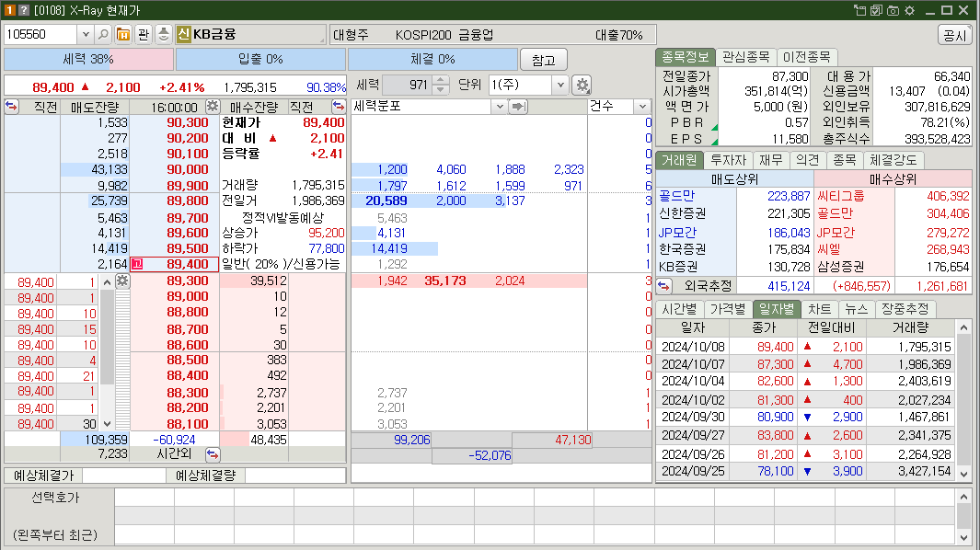Switch to 시간별 tab
Screen dimensions: 980x550
pyautogui.click(x=679, y=309)
